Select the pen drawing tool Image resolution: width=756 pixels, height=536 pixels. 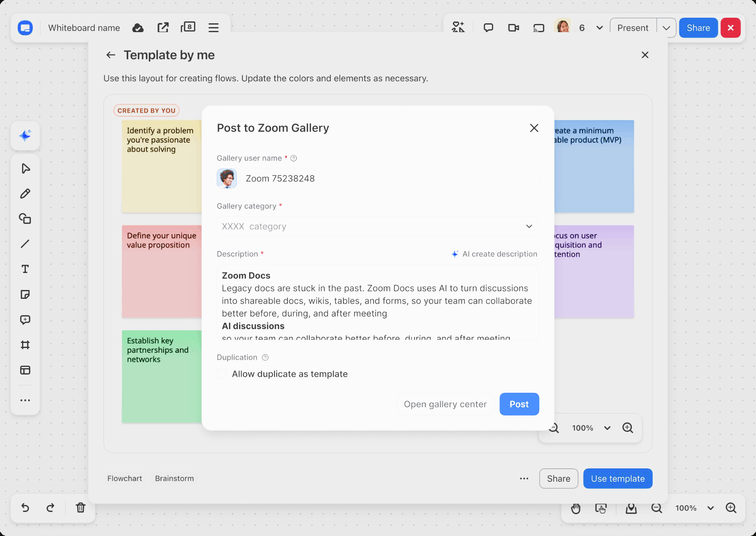(x=25, y=194)
